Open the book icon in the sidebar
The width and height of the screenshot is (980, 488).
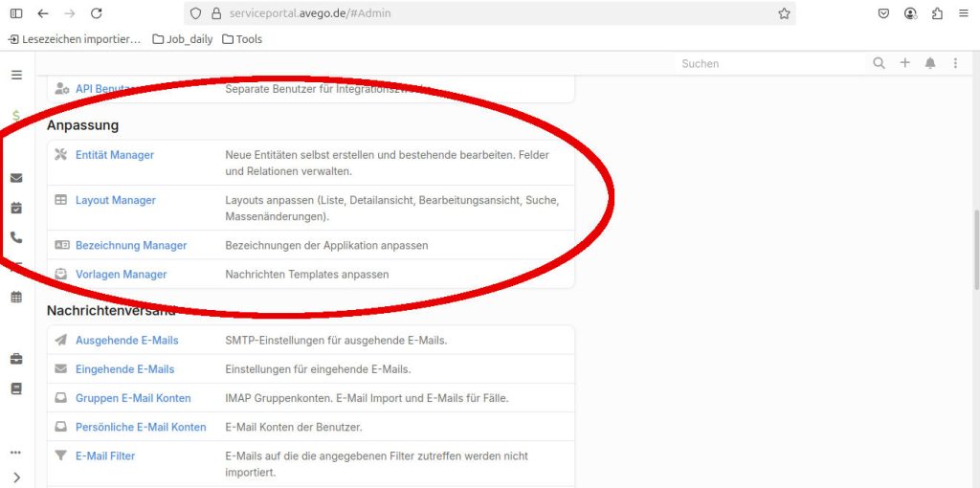[x=16, y=388]
